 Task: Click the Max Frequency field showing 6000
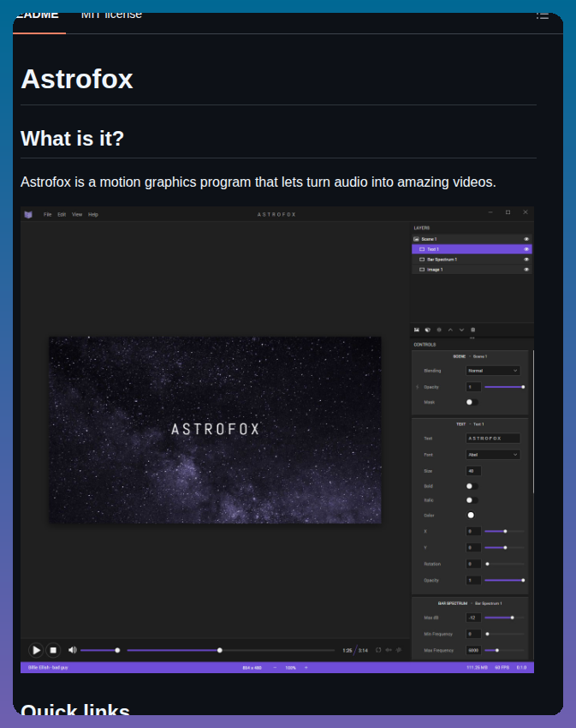(473, 650)
